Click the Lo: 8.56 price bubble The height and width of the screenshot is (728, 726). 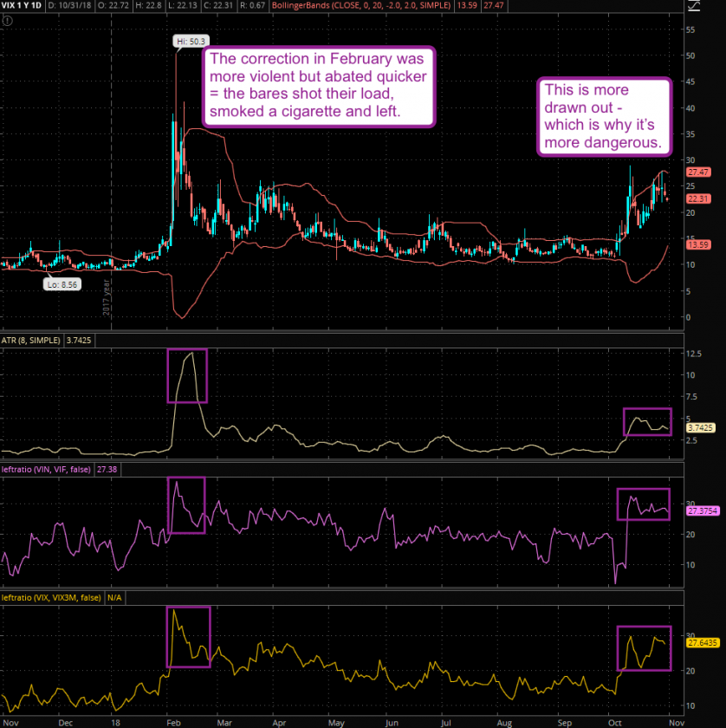(x=62, y=284)
